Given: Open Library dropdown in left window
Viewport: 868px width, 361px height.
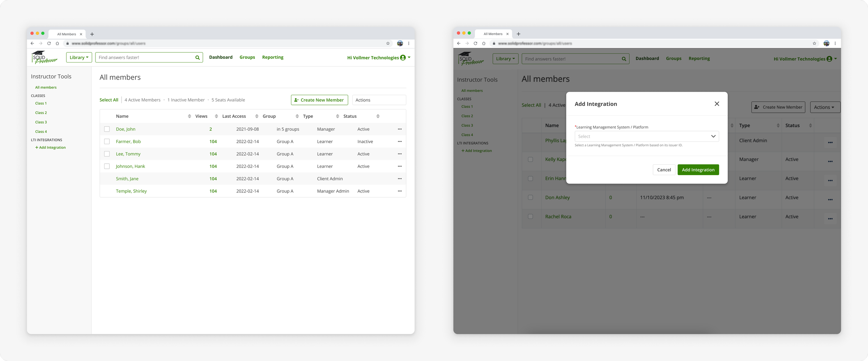Looking at the screenshot, I should click(x=79, y=58).
